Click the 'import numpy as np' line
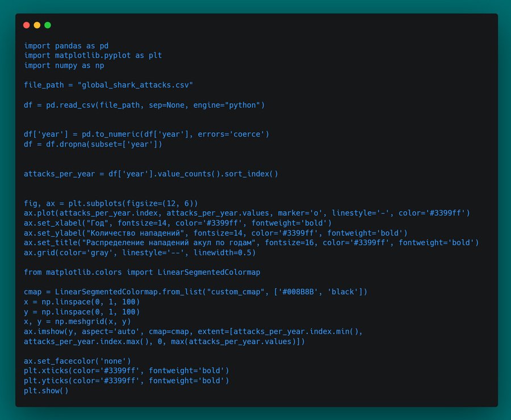 click(x=64, y=65)
